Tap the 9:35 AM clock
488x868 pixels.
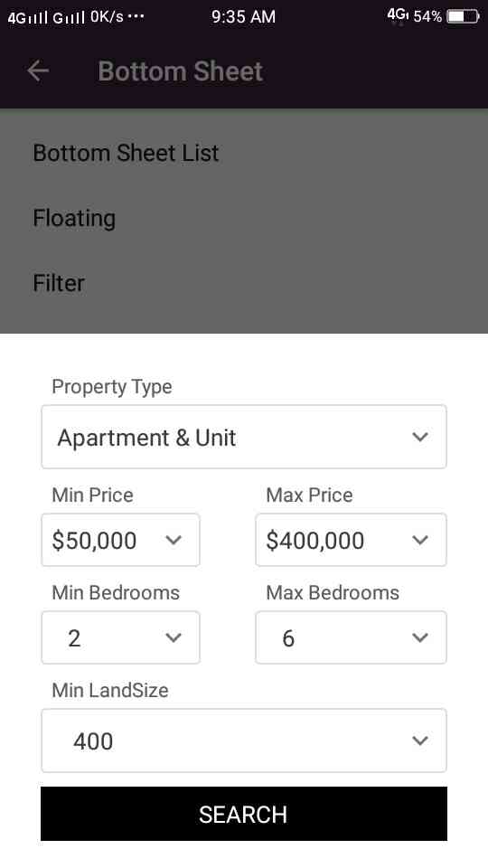pos(243,16)
